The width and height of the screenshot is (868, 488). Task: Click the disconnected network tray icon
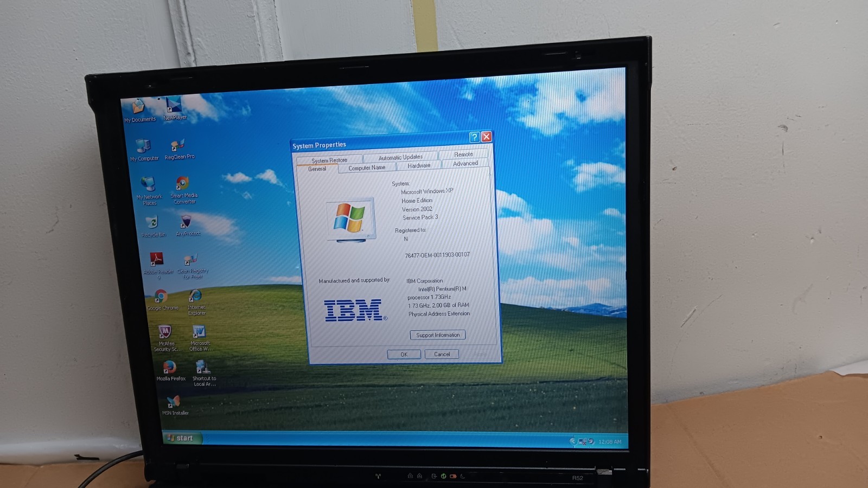tap(583, 441)
